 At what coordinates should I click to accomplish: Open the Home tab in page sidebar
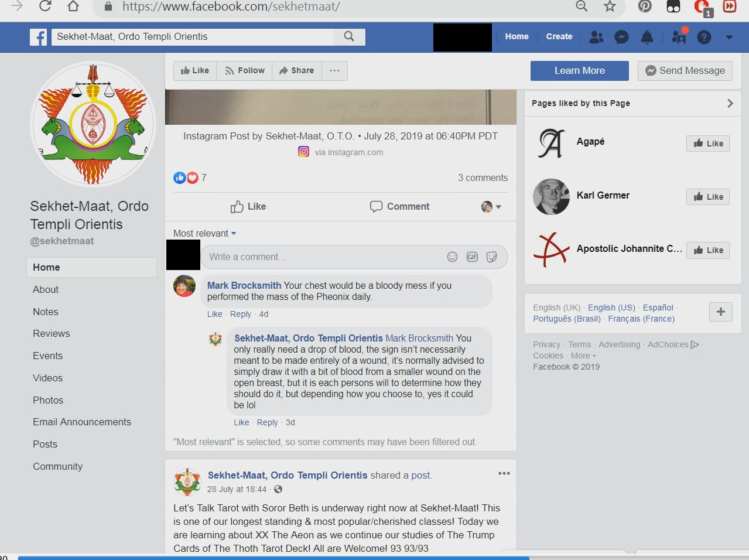pos(92,267)
